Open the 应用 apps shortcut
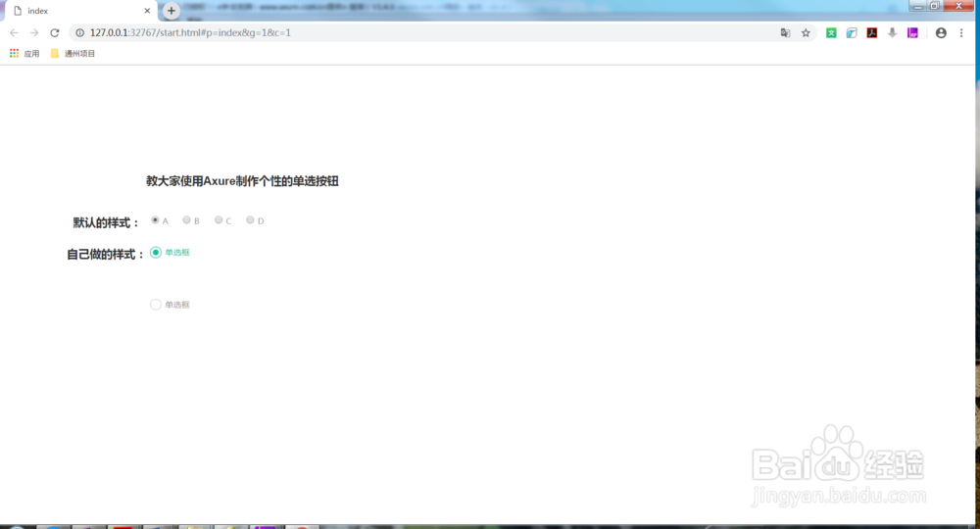Viewport: 980px width, 529px height. point(24,54)
